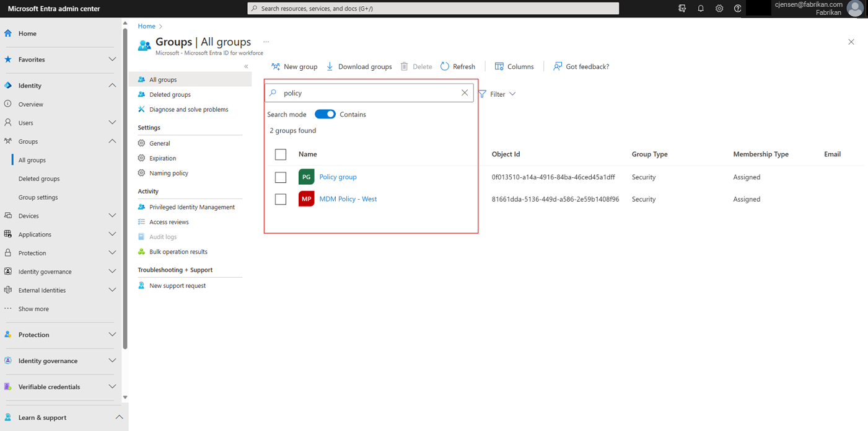The width and height of the screenshot is (868, 431).
Task: Sort by the Name column header
Action: point(307,154)
